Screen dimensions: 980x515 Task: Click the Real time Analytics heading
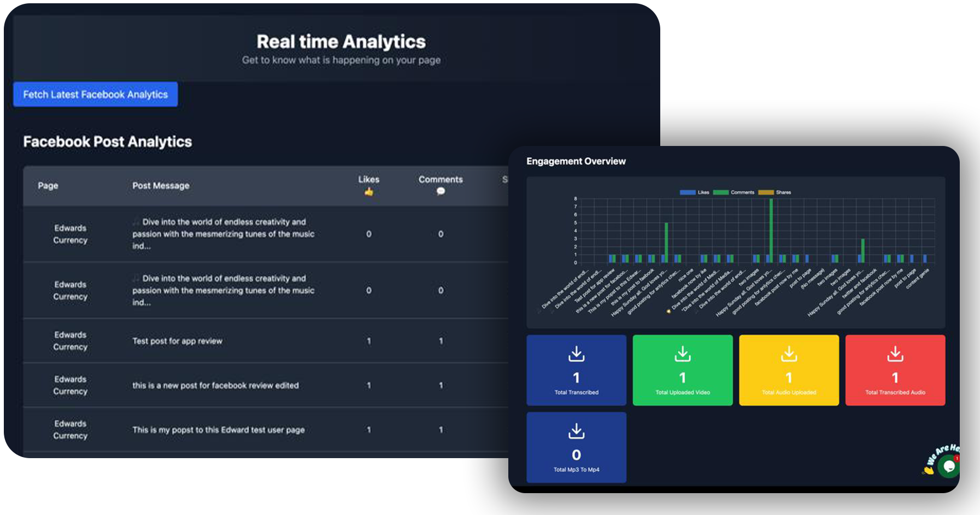[x=341, y=42]
